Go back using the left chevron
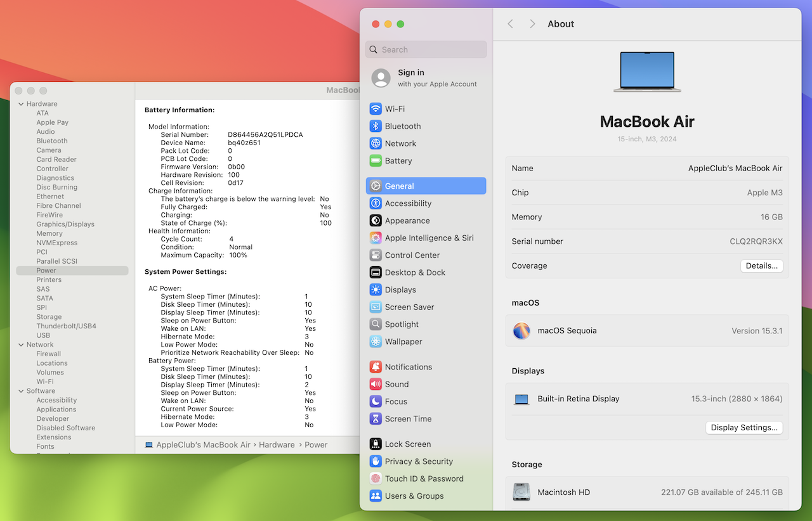812x521 pixels. [511, 23]
